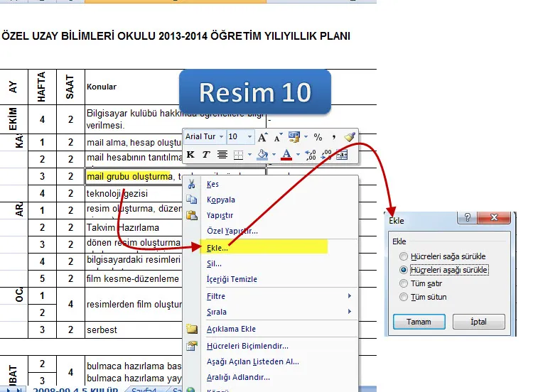Open the font size 10 dropdown
The width and height of the screenshot is (533, 392).
click(251, 137)
